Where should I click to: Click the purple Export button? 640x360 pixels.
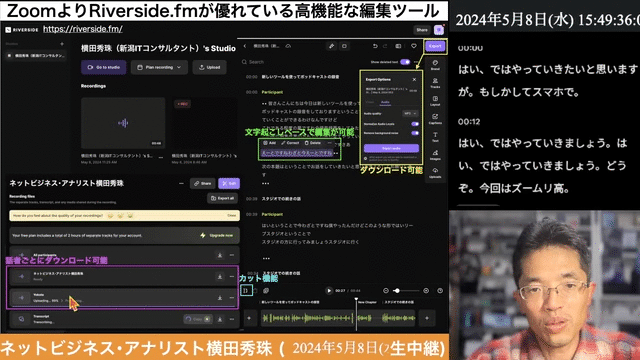(435, 46)
